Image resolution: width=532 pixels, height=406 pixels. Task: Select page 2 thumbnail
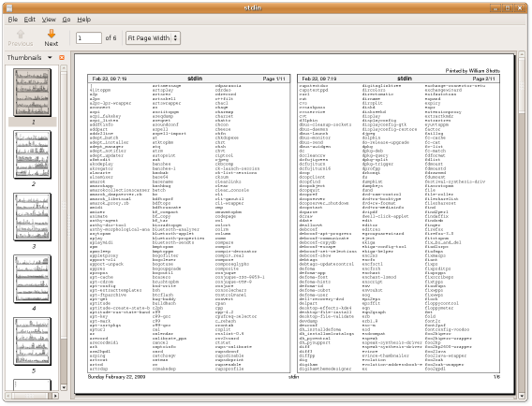[x=32, y=154]
